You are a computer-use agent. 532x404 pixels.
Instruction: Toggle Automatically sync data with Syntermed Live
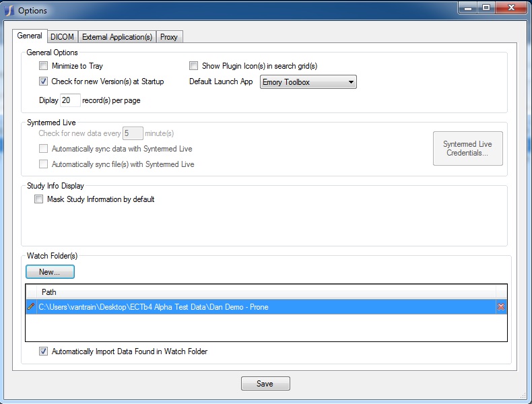click(x=43, y=149)
